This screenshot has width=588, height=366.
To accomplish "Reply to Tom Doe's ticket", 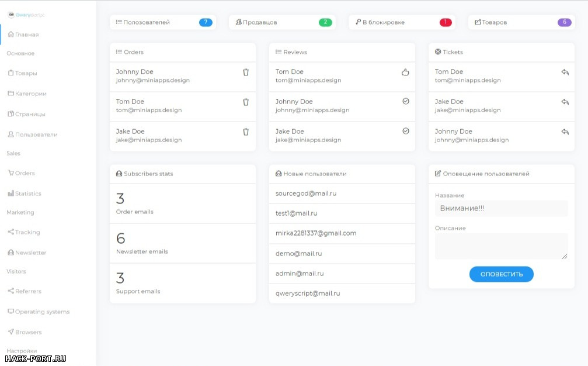I will 565,72.
